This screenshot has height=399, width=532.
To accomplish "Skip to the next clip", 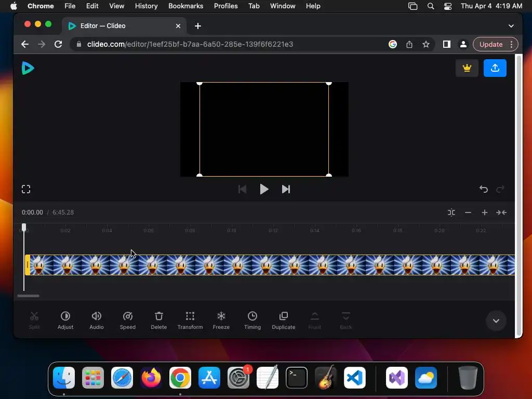I will tap(286, 189).
